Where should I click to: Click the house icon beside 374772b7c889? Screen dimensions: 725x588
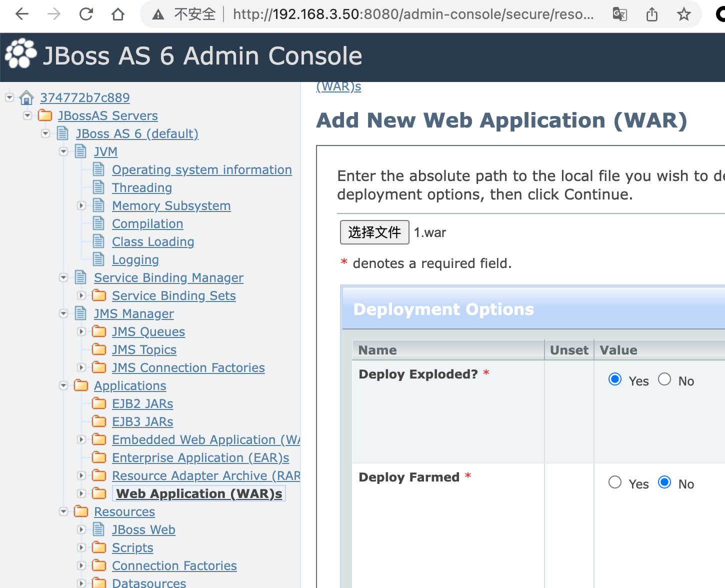click(26, 97)
